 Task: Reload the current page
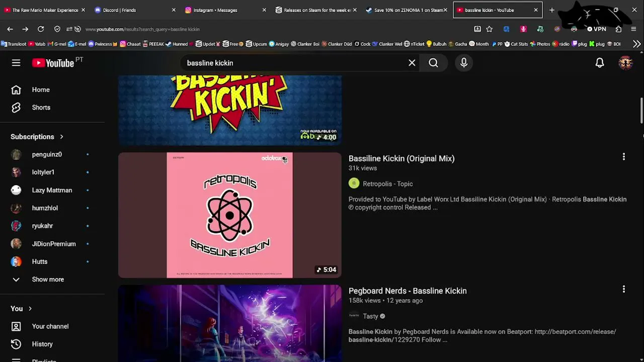tap(41, 29)
